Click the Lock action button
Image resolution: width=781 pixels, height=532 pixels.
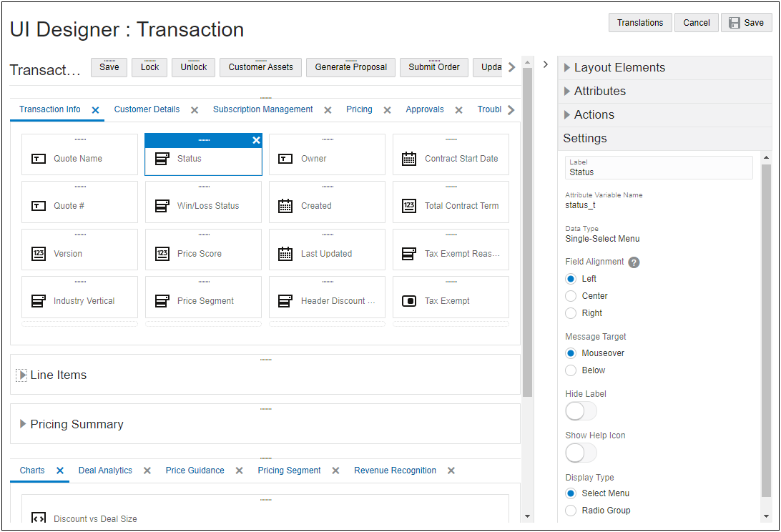[150, 68]
